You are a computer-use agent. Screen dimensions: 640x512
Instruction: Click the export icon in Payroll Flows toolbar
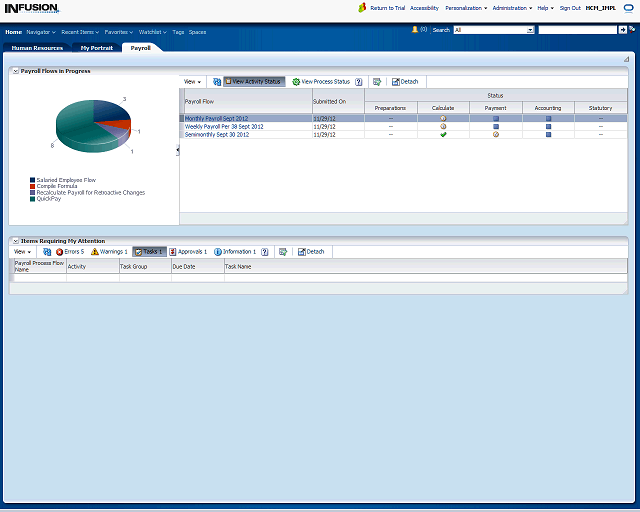coord(376,81)
